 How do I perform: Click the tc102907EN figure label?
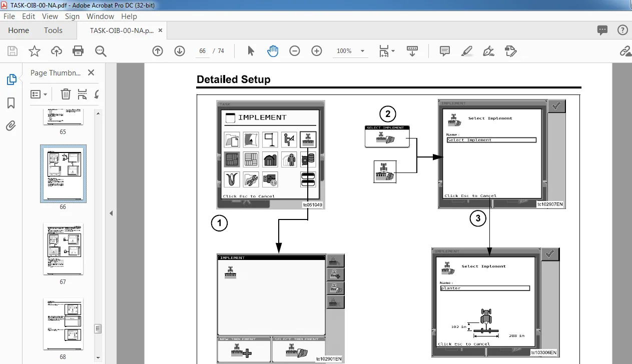click(x=549, y=204)
